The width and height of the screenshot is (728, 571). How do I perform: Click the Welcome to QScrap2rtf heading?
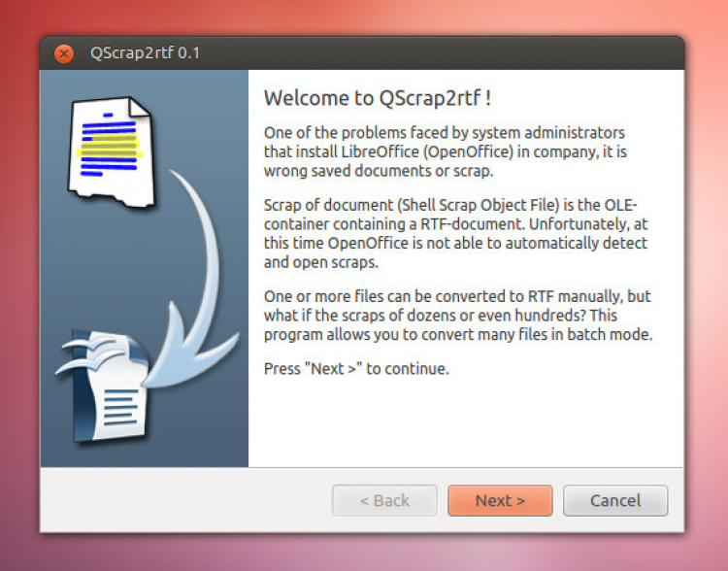377,98
